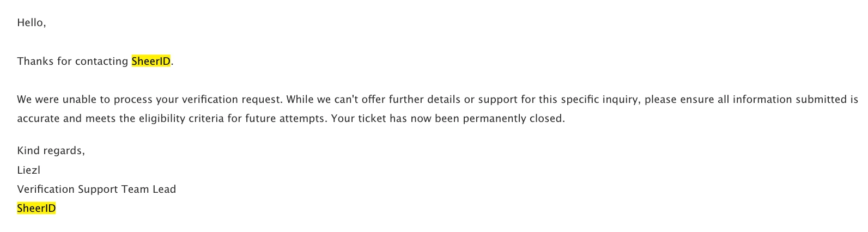
Task: Click the highlighted SheerID in the signature
Action: (x=37, y=208)
